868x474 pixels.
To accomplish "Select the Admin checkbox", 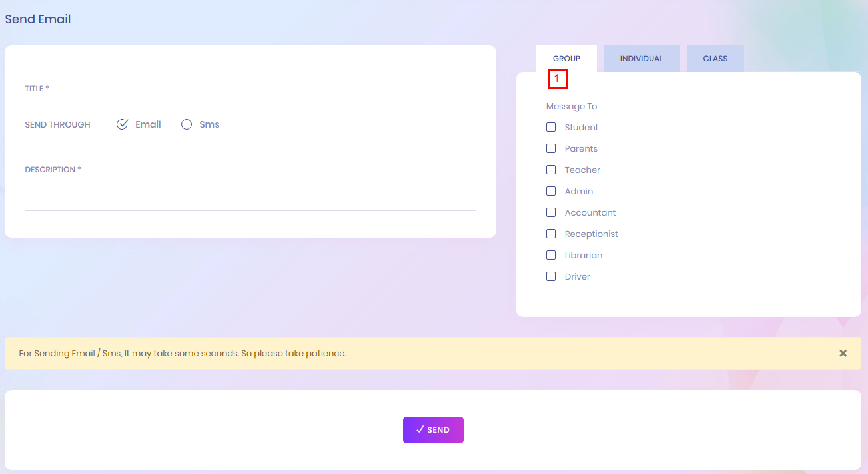I will 551,191.
